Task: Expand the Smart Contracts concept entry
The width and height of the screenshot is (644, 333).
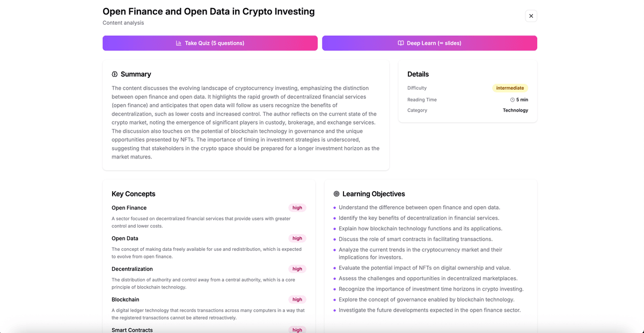Action: click(132, 329)
